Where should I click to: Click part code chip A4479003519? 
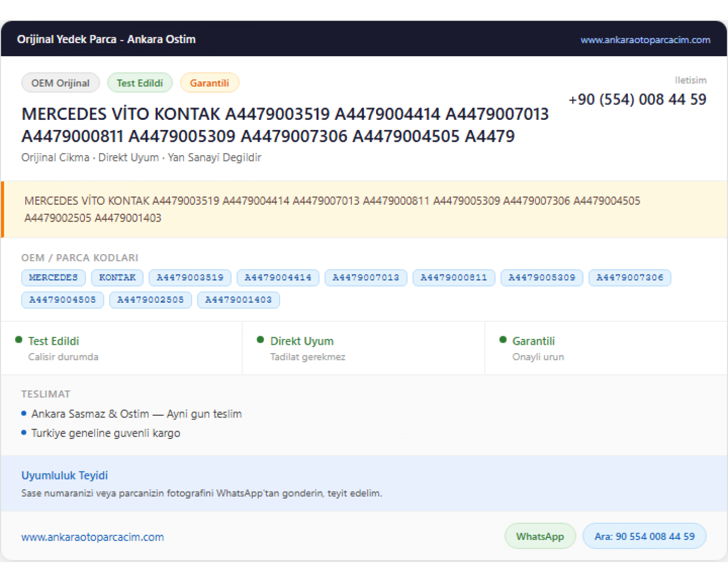(190, 277)
